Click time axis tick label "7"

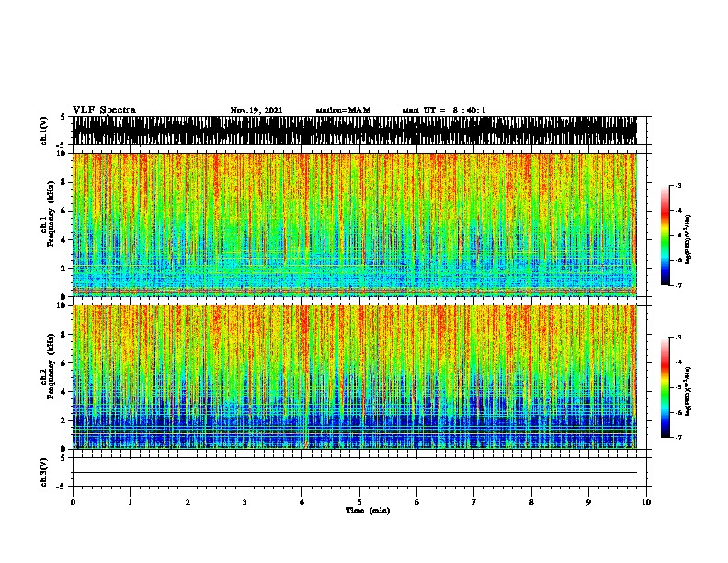click(474, 502)
